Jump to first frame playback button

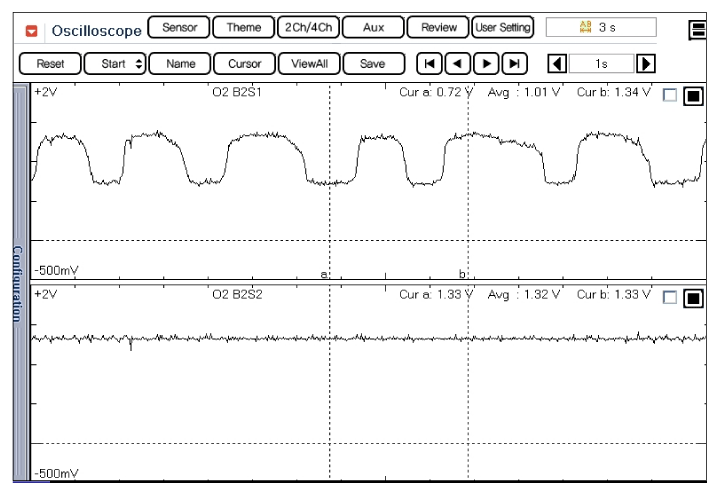pyautogui.click(x=429, y=63)
